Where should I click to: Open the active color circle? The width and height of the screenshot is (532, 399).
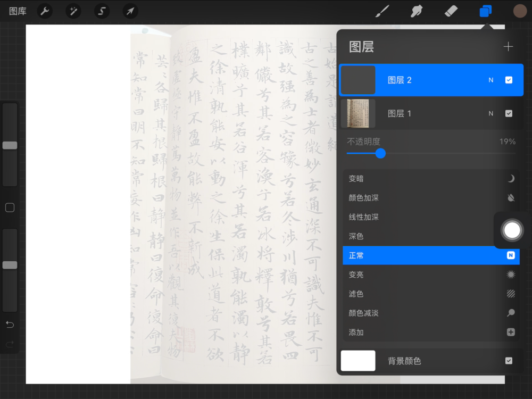pos(520,11)
